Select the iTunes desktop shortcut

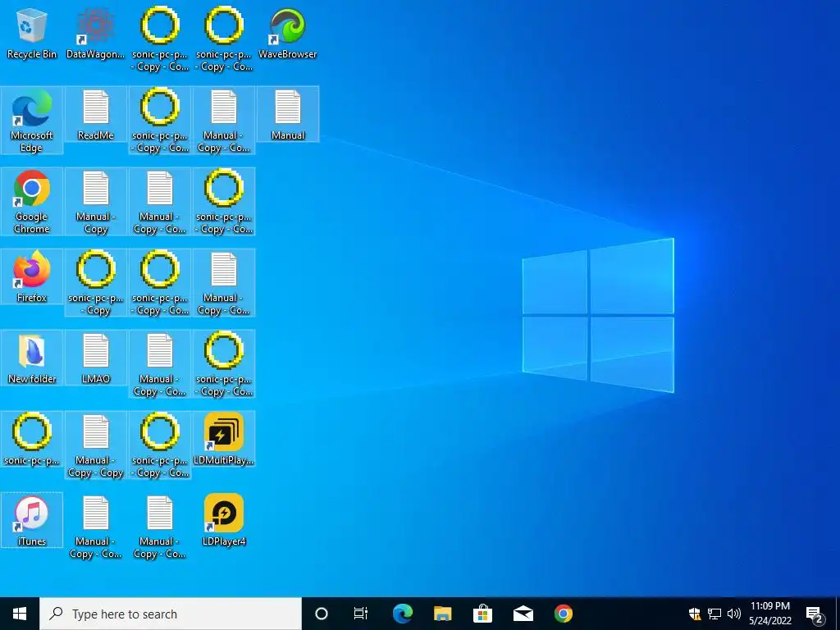[x=32, y=520]
